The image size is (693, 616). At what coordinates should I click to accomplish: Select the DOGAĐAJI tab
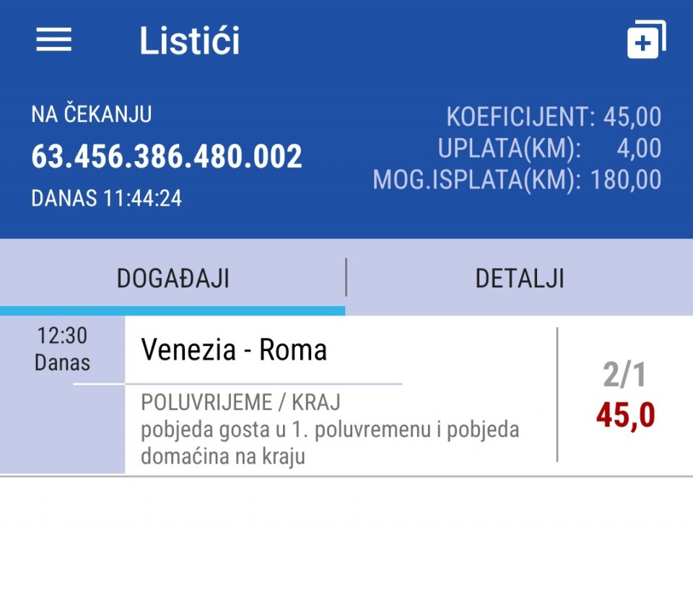tap(173, 278)
